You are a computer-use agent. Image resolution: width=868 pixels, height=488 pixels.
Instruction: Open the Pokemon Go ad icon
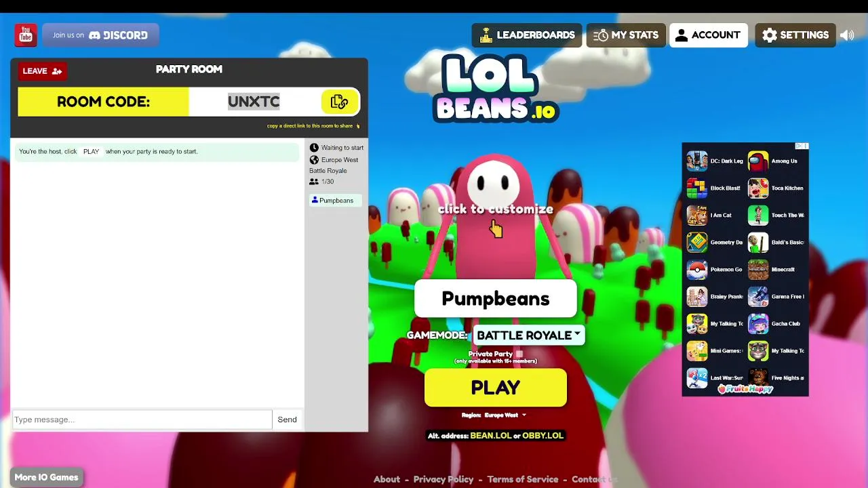click(696, 270)
